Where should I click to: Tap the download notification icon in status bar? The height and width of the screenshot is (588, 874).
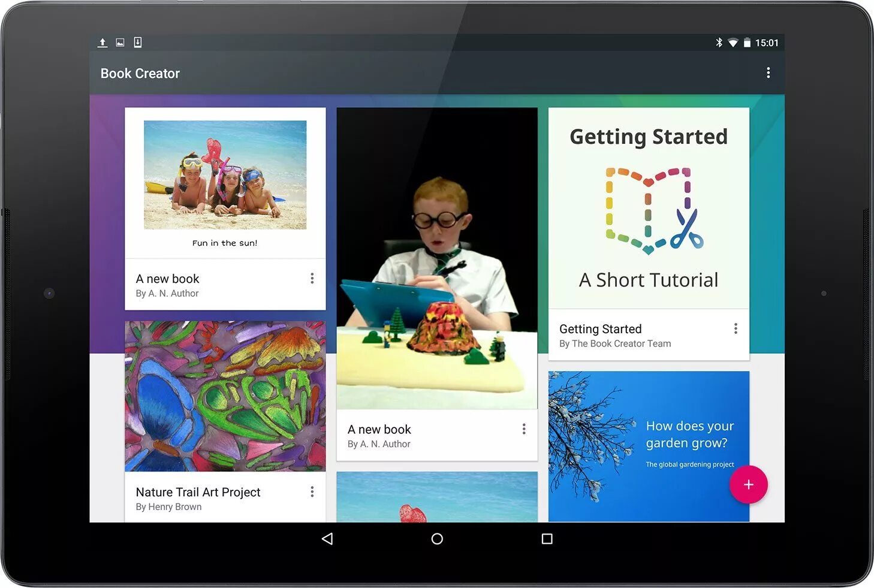click(x=137, y=42)
